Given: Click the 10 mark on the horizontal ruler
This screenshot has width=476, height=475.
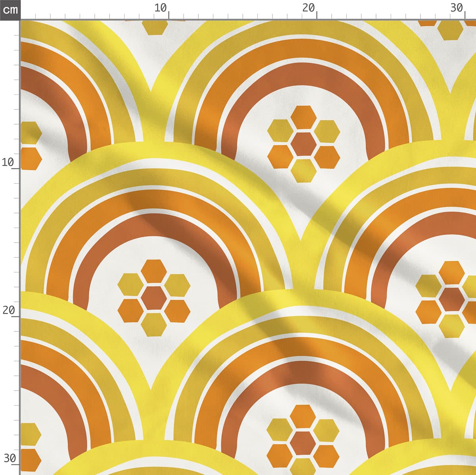Looking at the screenshot, I should pos(160,8).
